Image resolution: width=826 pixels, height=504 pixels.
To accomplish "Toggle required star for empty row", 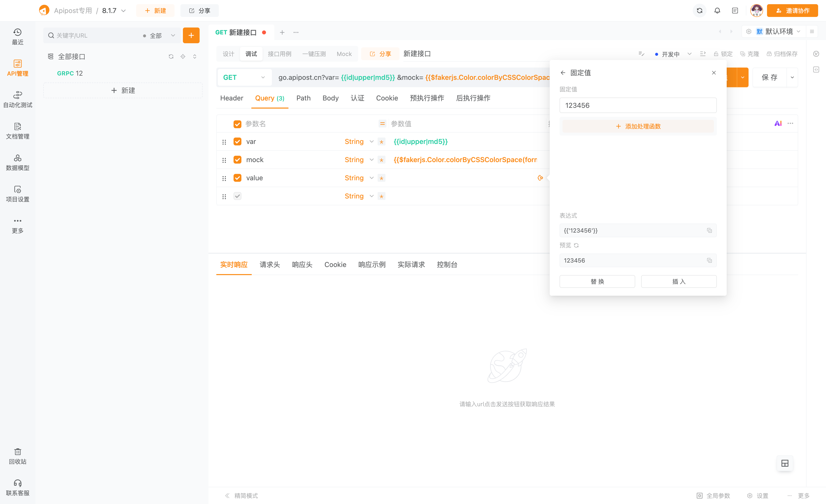I will pos(382,196).
